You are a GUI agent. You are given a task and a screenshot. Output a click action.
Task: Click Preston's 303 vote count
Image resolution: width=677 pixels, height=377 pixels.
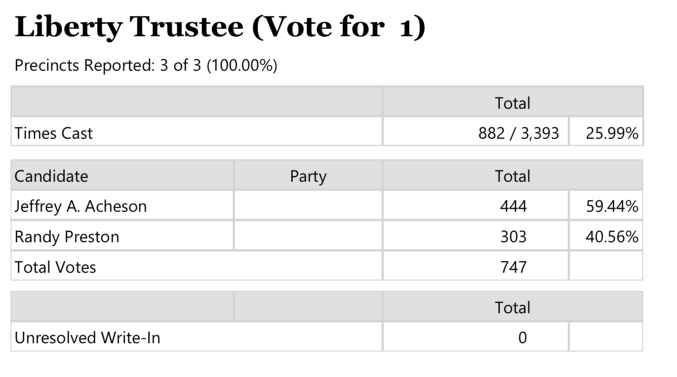(513, 237)
